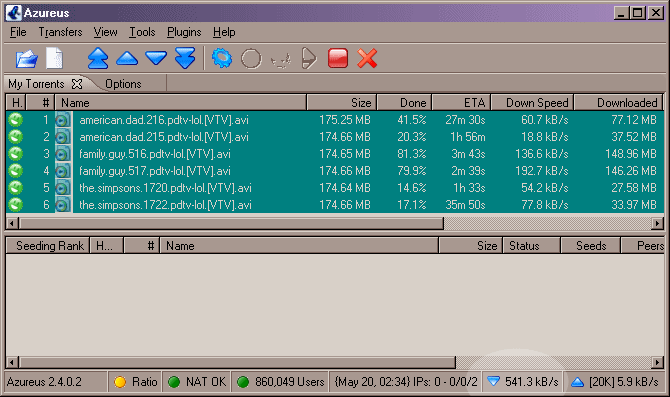Sort downloads by Down Speed column header
This screenshot has width=670, height=397.
pyautogui.click(x=532, y=103)
